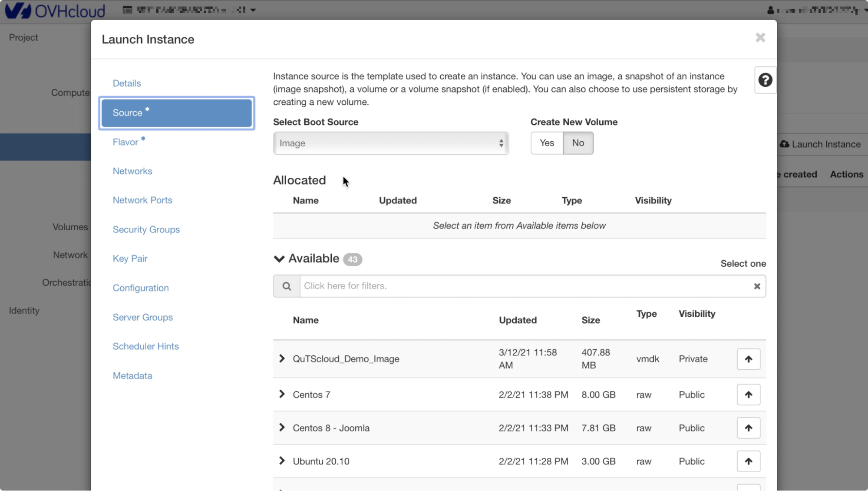
Task: Set Create New Volume to No
Action: [x=578, y=143]
